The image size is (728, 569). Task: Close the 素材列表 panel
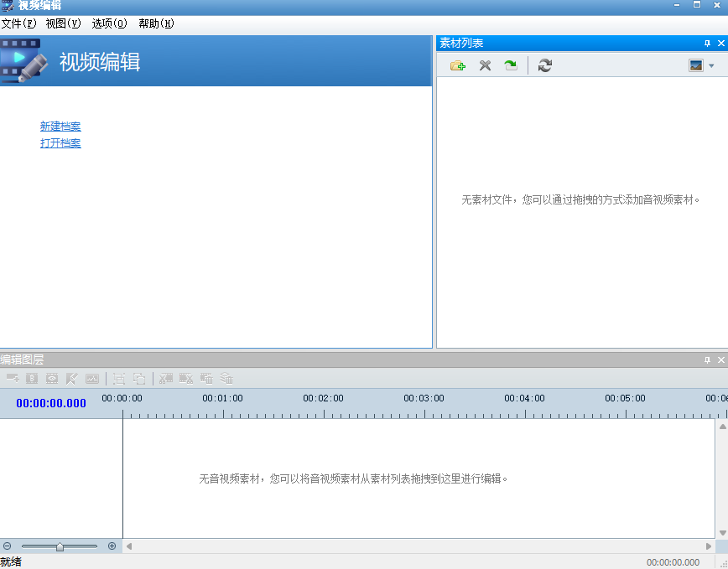click(x=721, y=43)
